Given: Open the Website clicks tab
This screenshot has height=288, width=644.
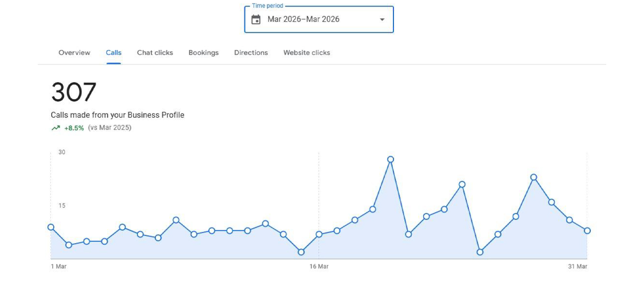Looking at the screenshot, I should 307,52.
